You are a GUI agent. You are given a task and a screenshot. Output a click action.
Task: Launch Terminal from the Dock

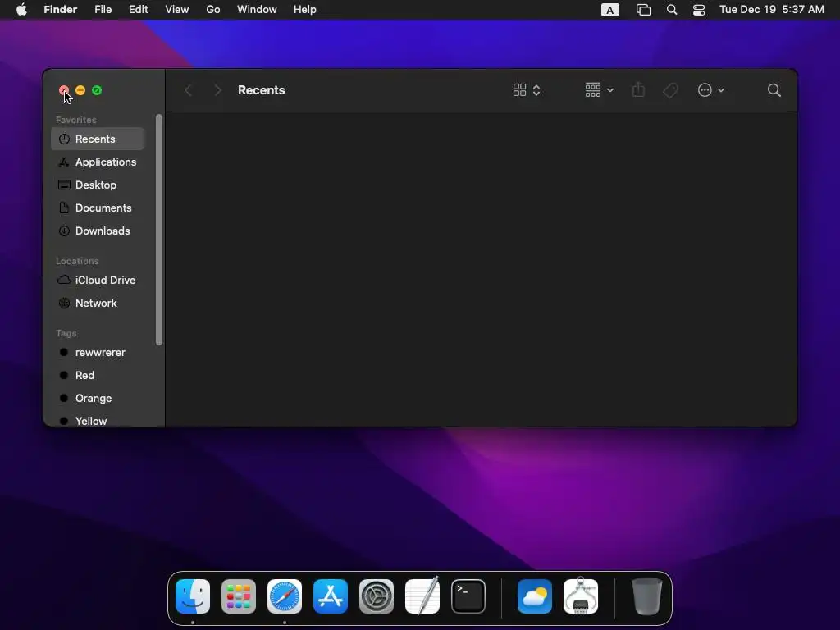pyautogui.click(x=468, y=596)
